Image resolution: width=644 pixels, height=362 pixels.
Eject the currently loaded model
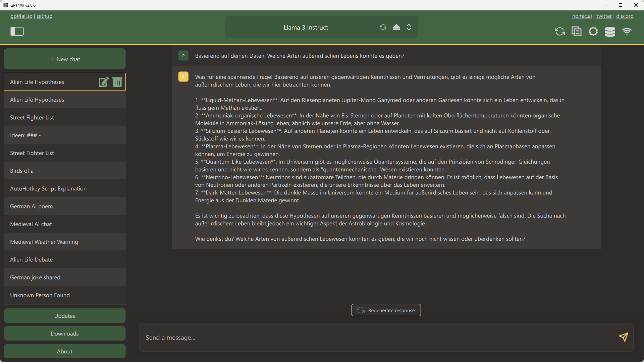coord(396,27)
